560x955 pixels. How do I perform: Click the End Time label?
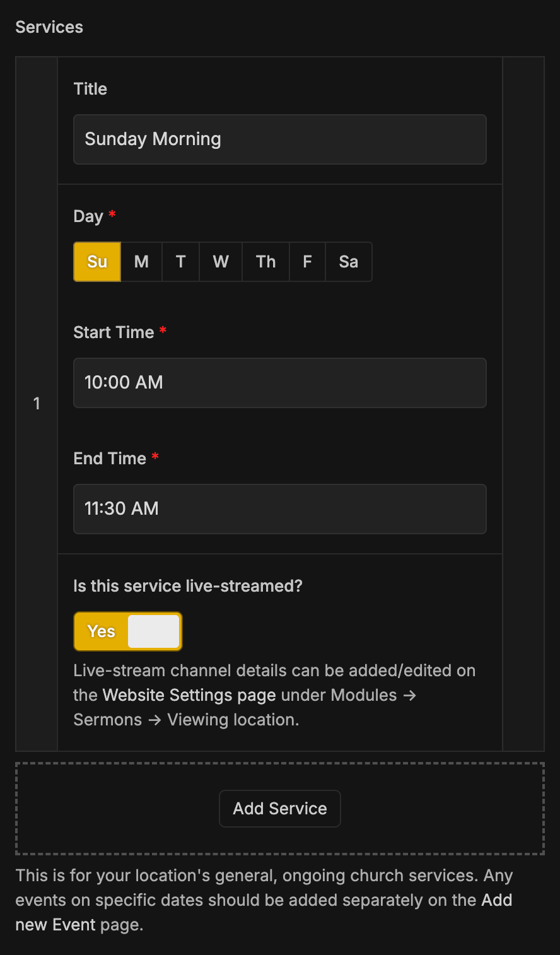click(x=110, y=459)
